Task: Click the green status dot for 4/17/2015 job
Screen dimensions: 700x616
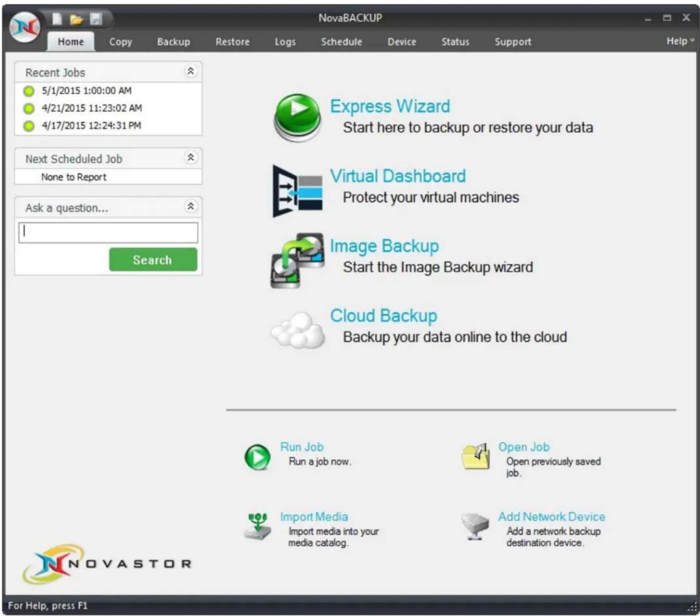Action: 29,126
